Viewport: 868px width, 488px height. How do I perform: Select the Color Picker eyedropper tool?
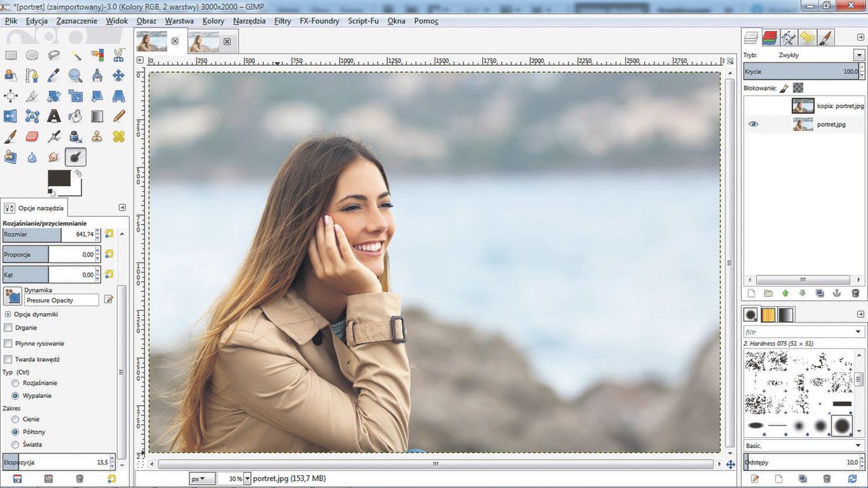pos(54,75)
